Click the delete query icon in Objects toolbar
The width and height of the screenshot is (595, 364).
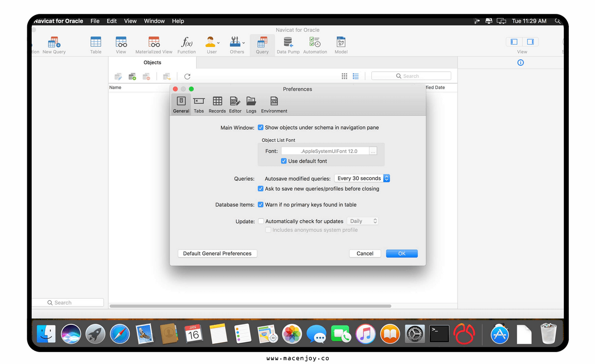point(146,76)
